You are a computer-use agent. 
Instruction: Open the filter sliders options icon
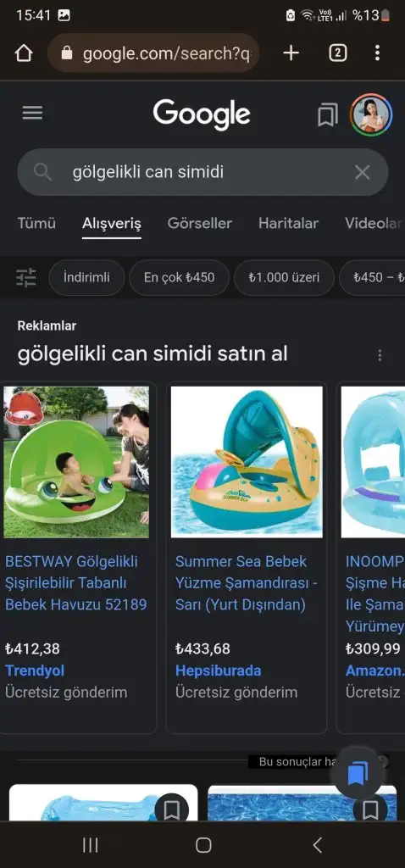26,277
